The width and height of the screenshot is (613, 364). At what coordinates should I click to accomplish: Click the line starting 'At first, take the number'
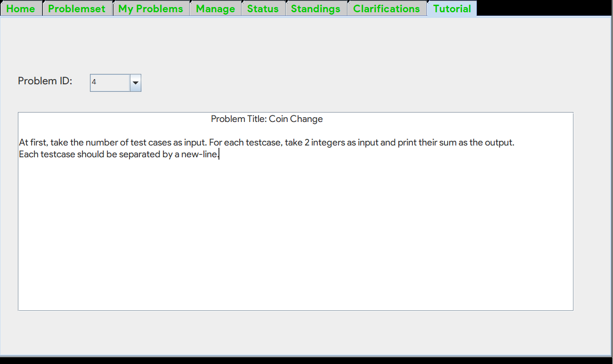pyautogui.click(x=266, y=142)
